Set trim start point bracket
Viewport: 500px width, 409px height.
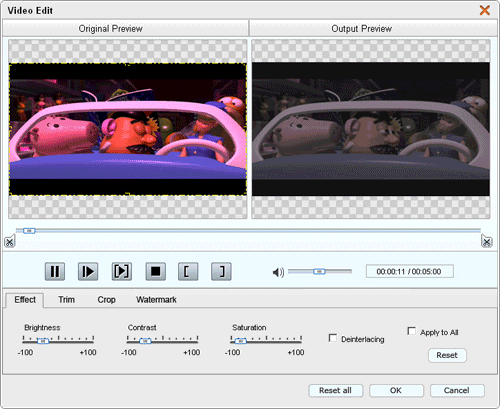pos(188,271)
